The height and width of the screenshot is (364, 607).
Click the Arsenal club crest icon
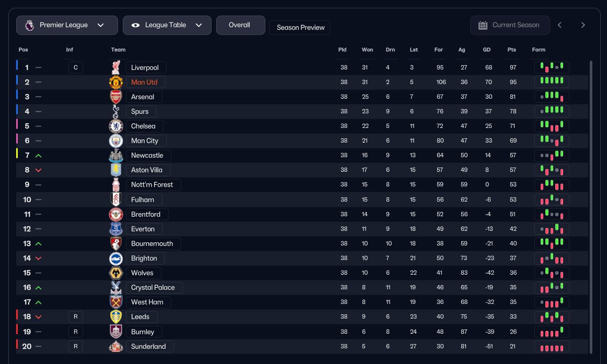[116, 97]
